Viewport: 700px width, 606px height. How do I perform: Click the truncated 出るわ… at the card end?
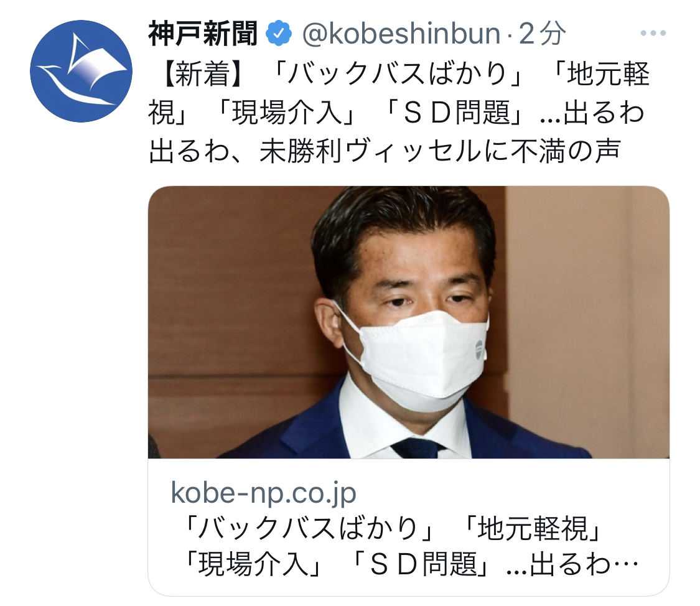(585, 564)
